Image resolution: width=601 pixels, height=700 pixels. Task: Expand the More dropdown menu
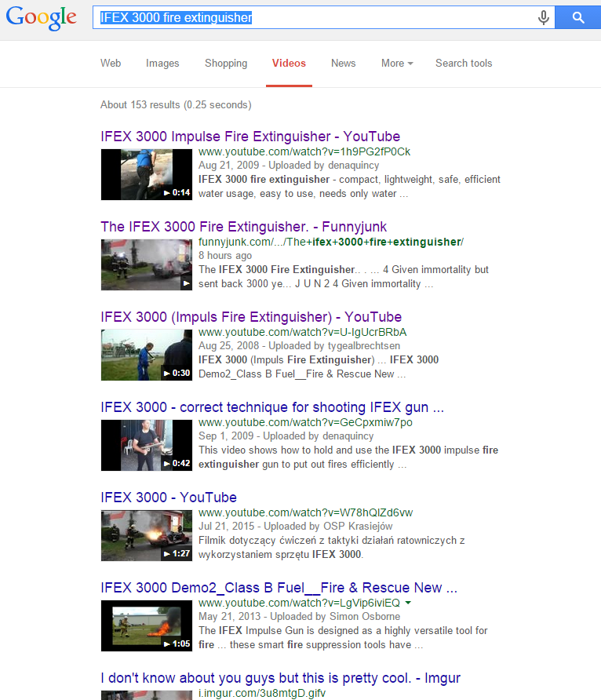[x=396, y=64]
